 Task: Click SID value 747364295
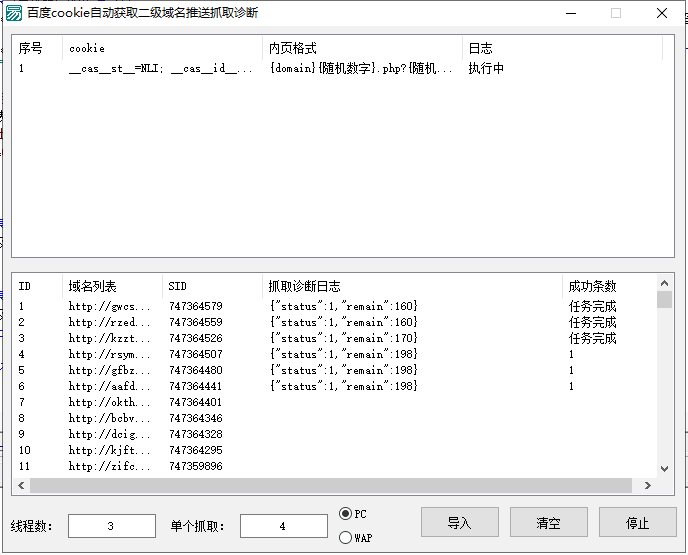[x=196, y=450]
